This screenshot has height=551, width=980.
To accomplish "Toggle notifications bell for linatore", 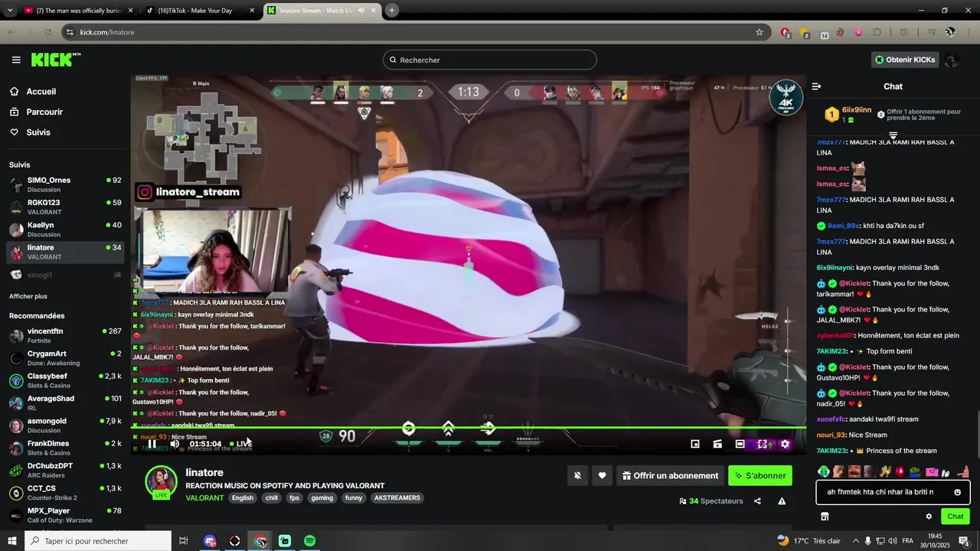I will [577, 476].
